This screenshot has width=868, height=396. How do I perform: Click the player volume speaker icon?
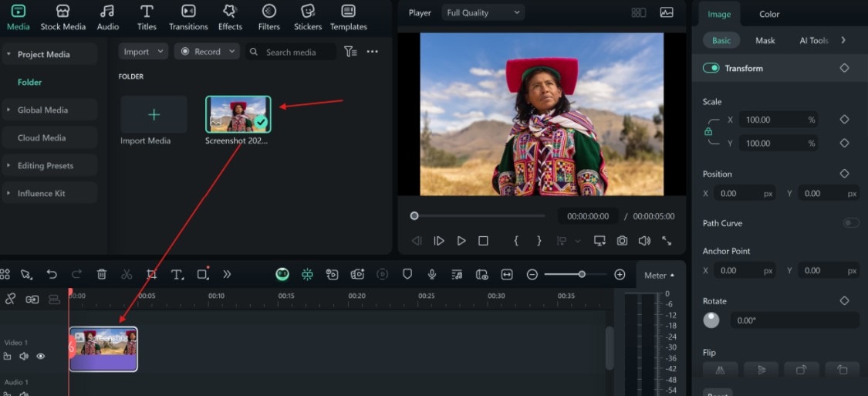click(x=644, y=241)
